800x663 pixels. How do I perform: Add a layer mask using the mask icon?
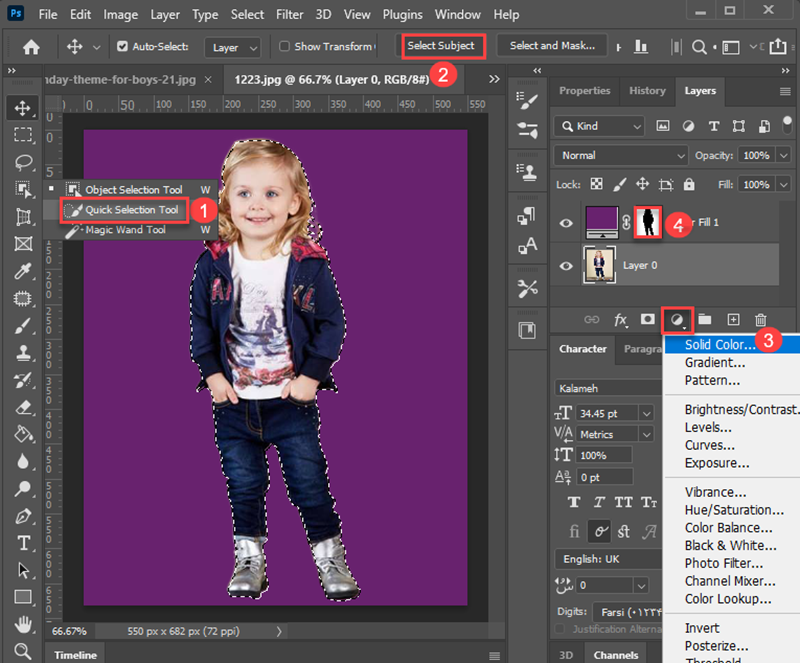pyautogui.click(x=647, y=320)
